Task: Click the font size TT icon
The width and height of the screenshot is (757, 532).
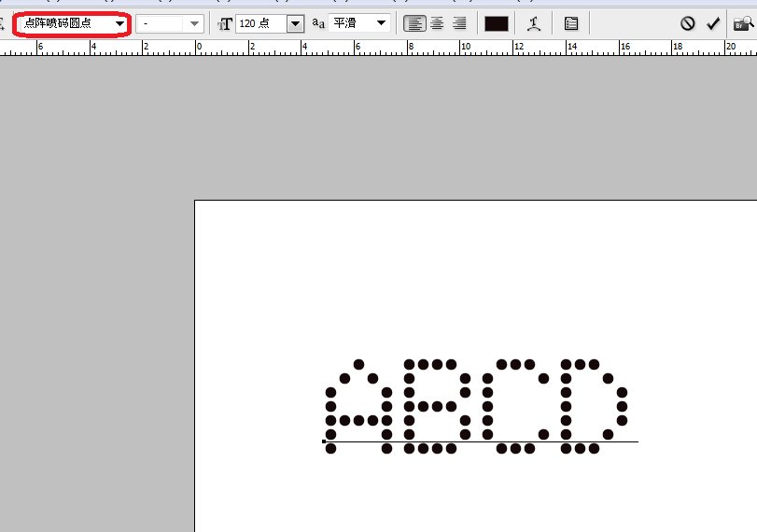Action: pos(224,23)
